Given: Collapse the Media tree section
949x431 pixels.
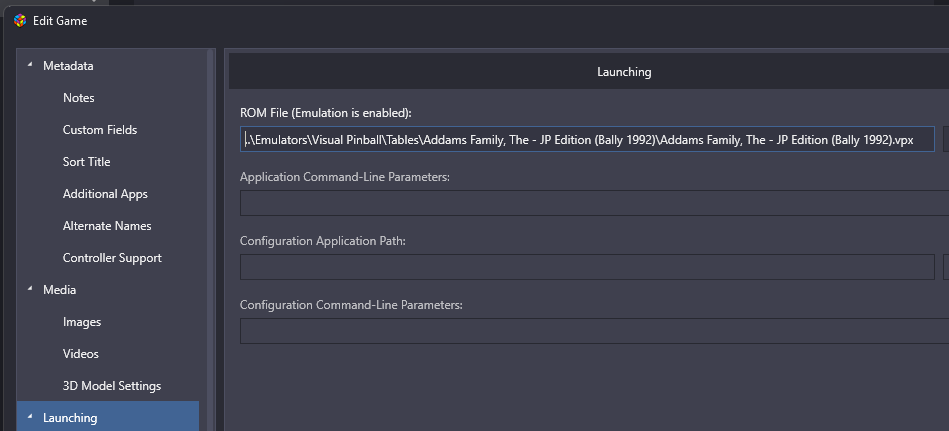Looking at the screenshot, I should pos(30,289).
